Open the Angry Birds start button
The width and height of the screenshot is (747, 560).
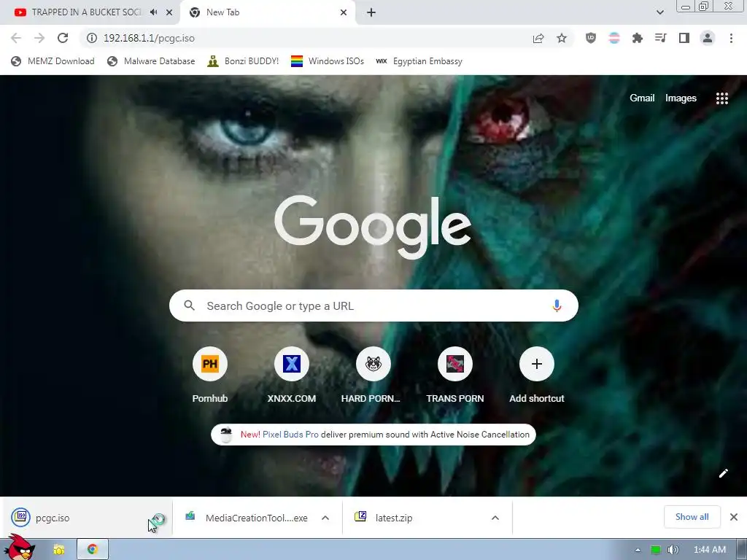(19, 547)
